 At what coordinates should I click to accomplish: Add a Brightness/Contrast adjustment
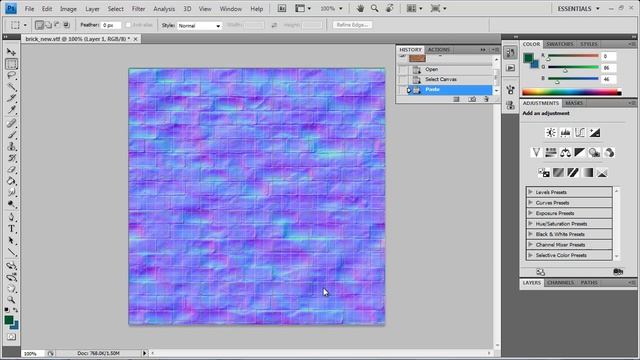(x=551, y=133)
